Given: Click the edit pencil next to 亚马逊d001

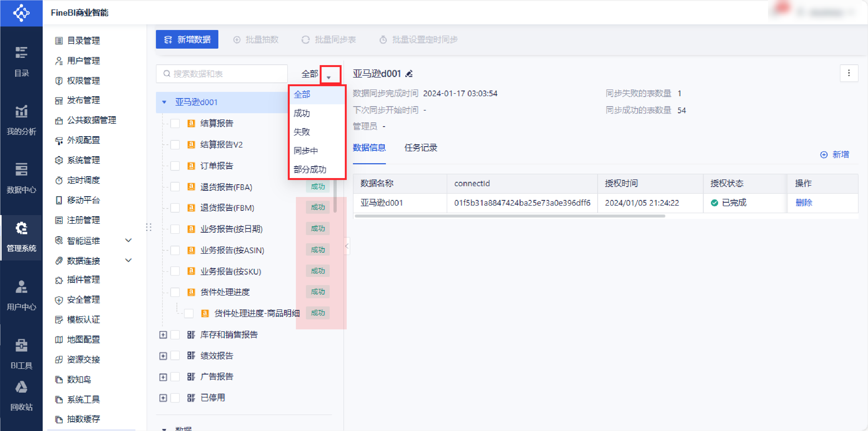Looking at the screenshot, I should [409, 74].
